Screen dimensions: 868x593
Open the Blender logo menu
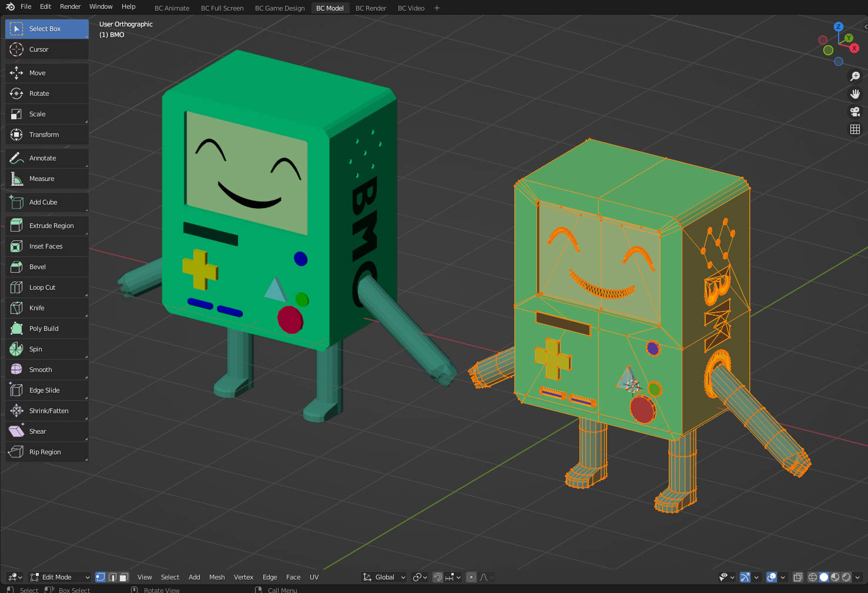pos(10,7)
